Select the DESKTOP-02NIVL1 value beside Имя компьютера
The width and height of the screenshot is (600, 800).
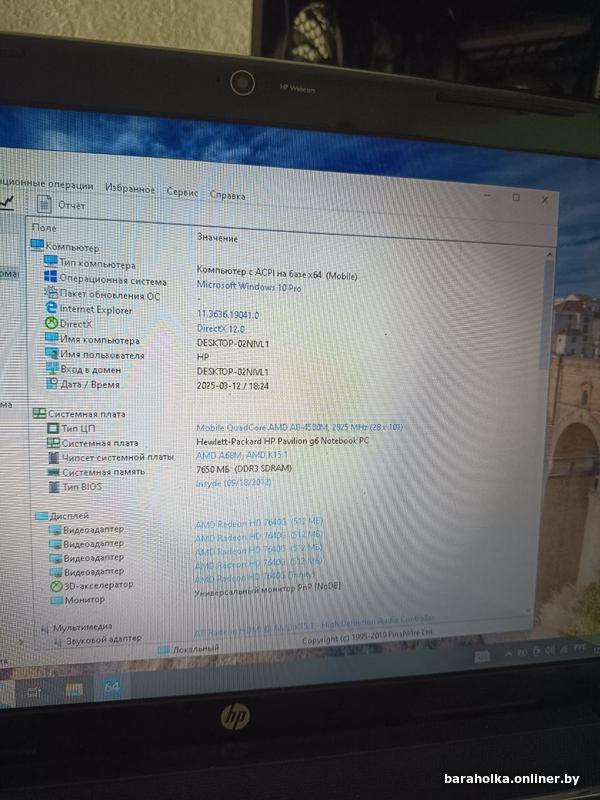point(233,343)
